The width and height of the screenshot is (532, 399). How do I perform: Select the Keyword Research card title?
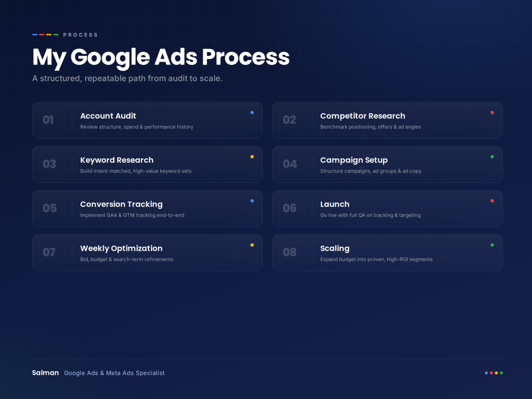click(117, 160)
